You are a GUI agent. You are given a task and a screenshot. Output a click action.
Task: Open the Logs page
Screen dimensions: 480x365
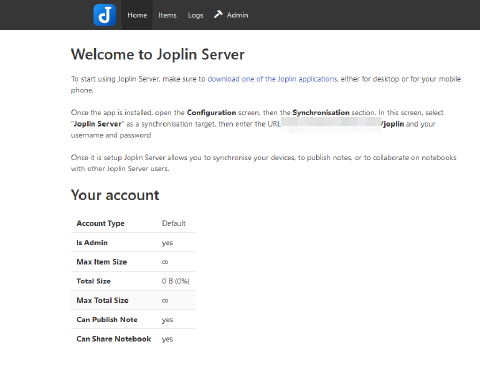[x=195, y=15]
